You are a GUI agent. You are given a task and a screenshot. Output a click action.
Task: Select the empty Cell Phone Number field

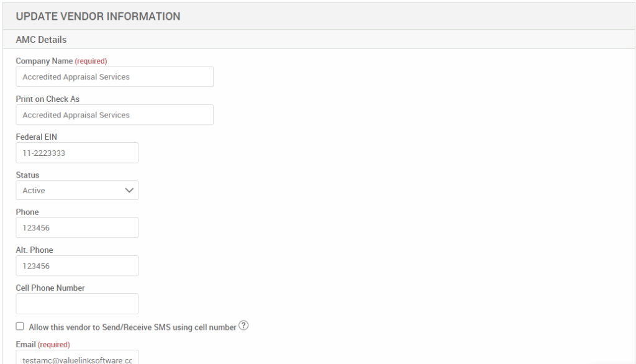click(x=77, y=303)
